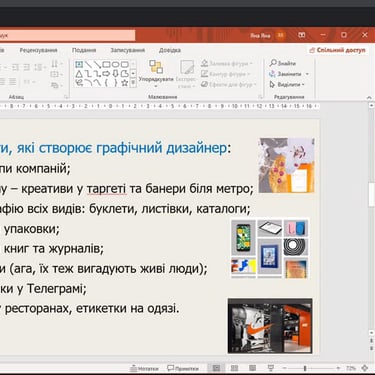This screenshot has height=375, width=375.
Task: Click the Спільний доступ share button
Action: point(337,50)
